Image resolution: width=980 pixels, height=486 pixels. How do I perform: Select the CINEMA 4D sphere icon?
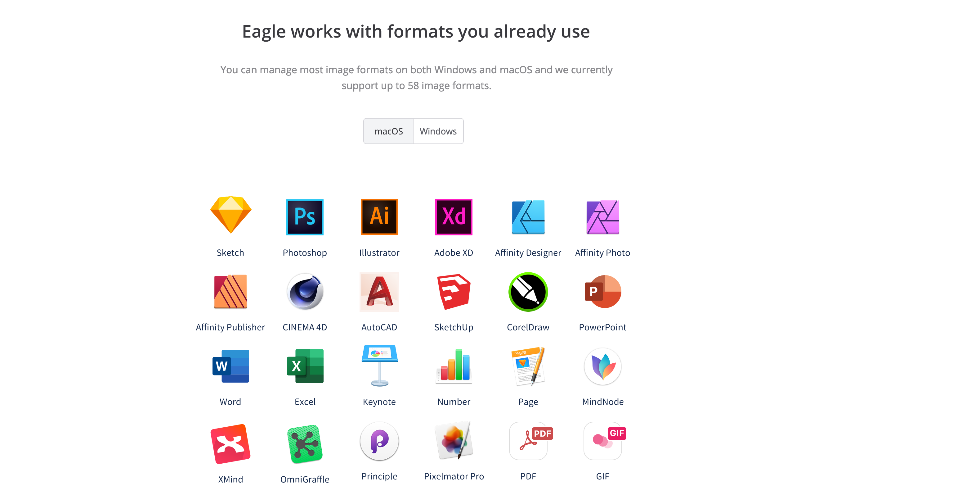point(305,291)
